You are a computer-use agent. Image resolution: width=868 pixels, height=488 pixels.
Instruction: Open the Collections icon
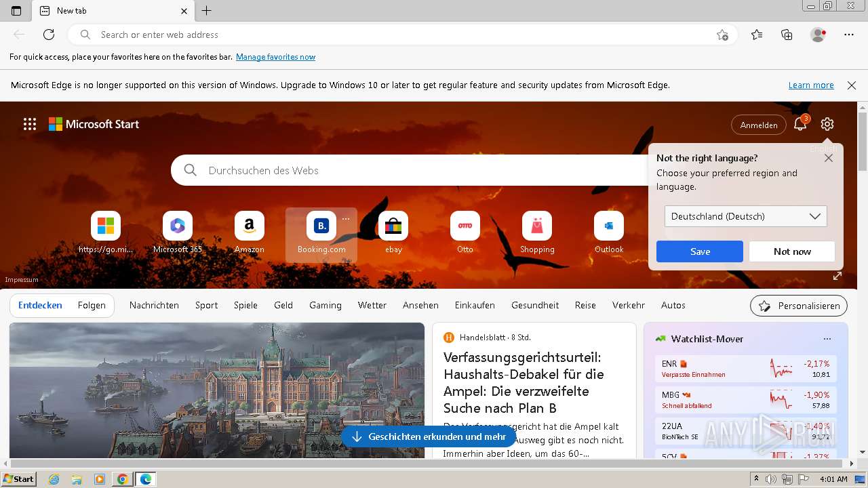pyautogui.click(x=787, y=35)
